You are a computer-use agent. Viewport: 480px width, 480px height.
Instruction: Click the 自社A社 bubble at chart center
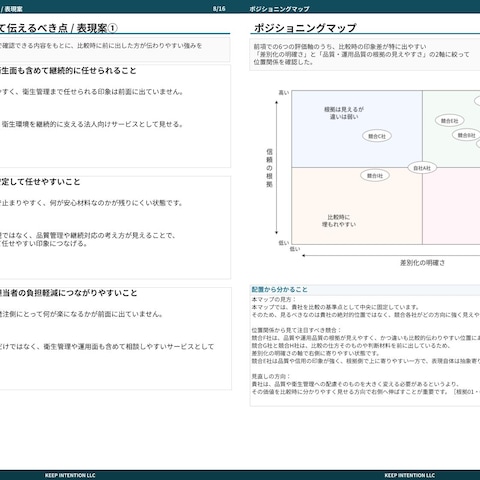point(422,168)
